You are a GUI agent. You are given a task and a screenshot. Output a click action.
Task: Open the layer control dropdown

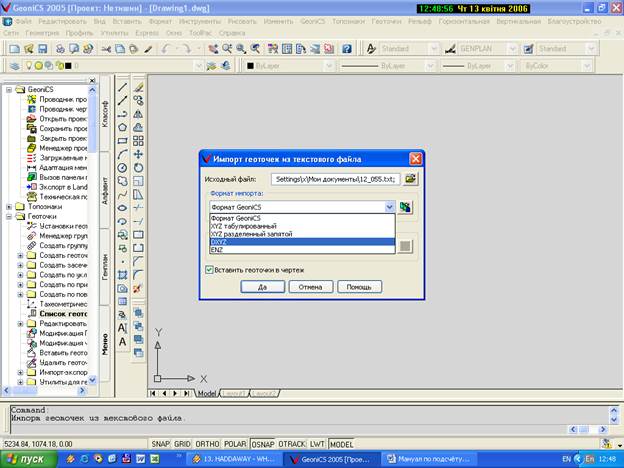tap(199, 66)
